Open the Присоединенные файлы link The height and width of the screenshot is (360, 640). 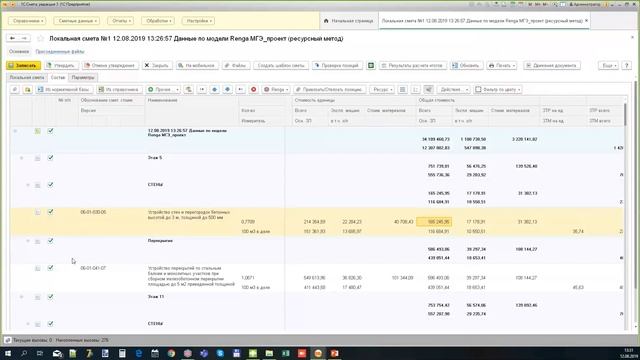[x=60, y=51]
